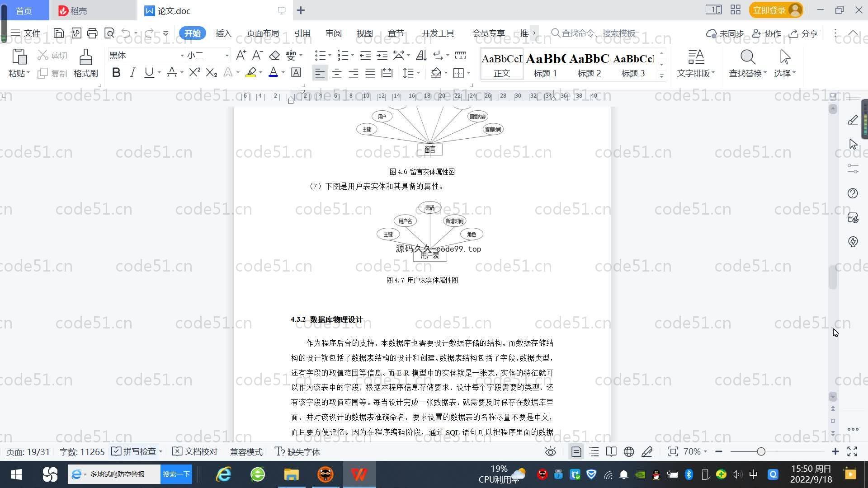Image resolution: width=868 pixels, height=488 pixels.
Task: Switch to Web layout view icon
Action: (x=629, y=452)
